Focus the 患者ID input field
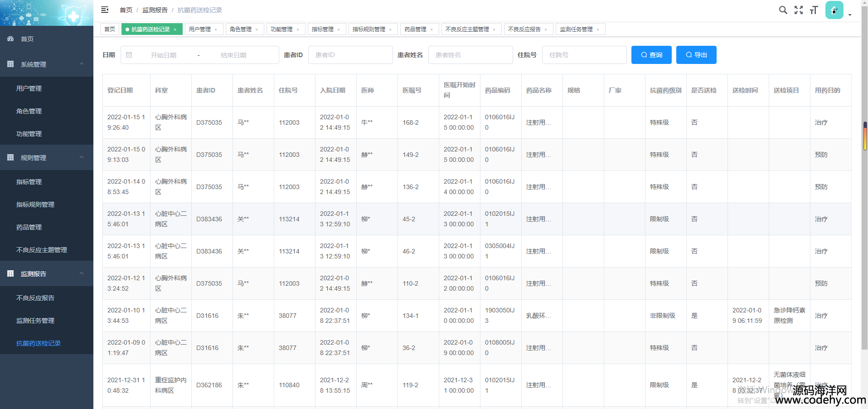The image size is (868, 409). tap(350, 55)
